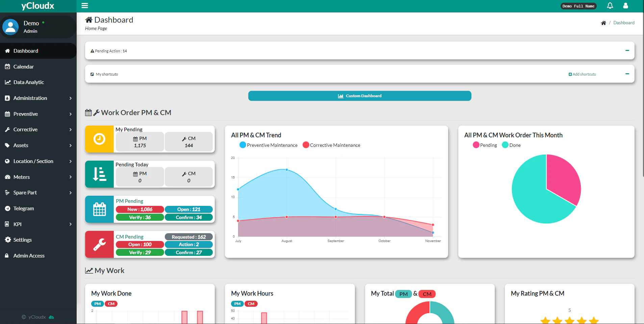Collapse the Pending Action panel

tap(627, 50)
